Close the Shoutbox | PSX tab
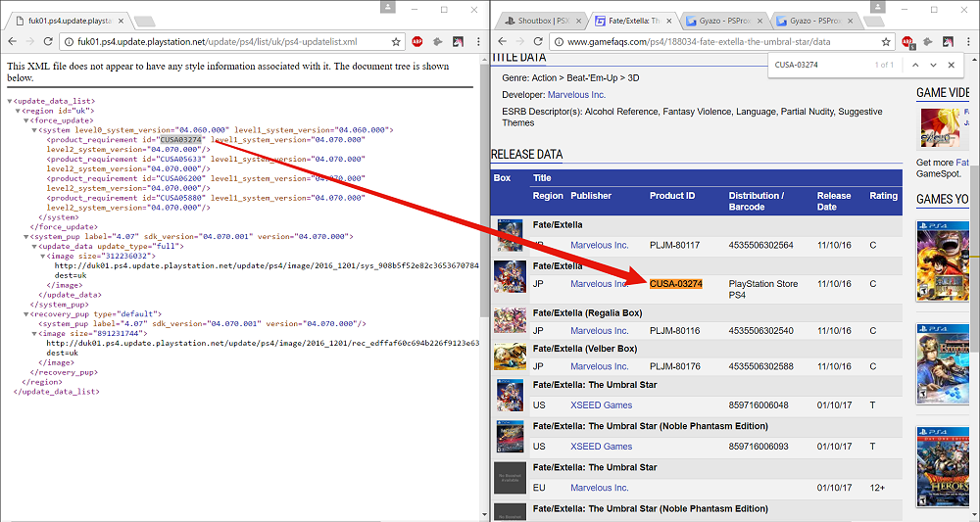Image resolution: width=980 pixels, height=522 pixels. pyautogui.click(x=578, y=21)
